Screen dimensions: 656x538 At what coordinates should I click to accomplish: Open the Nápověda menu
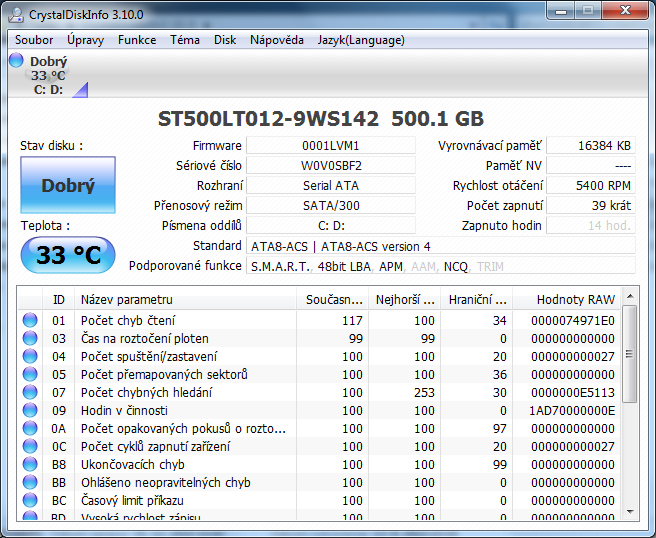(277, 40)
